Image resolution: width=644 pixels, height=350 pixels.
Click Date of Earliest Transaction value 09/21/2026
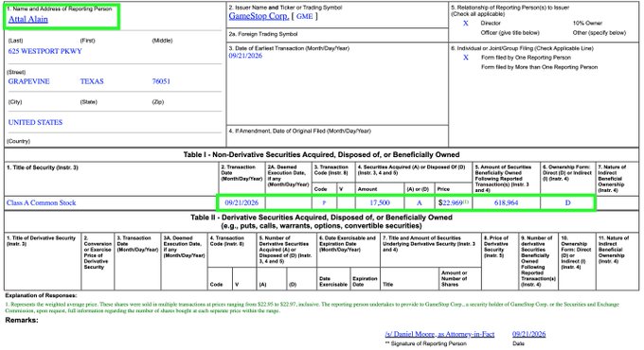coord(245,56)
